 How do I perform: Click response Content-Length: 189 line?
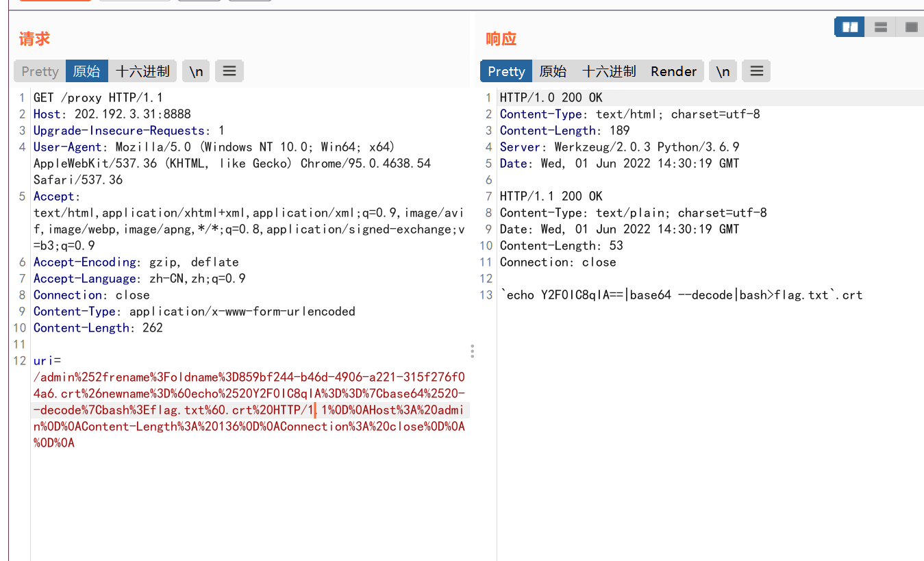[565, 131]
